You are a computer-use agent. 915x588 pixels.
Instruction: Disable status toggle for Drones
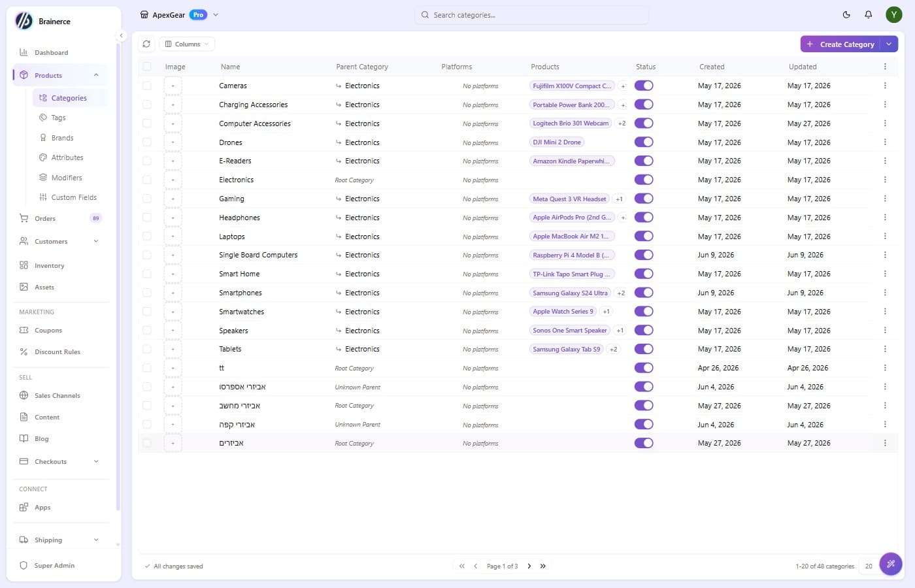tap(644, 142)
